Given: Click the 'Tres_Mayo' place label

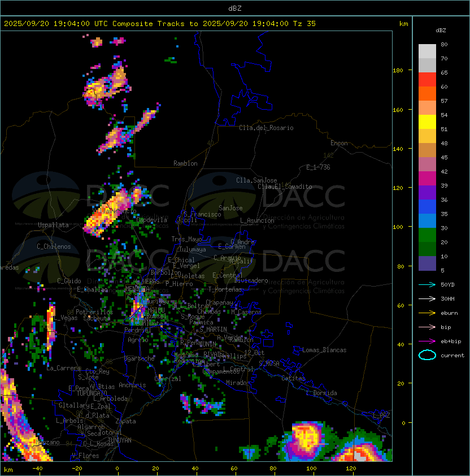Looking at the screenshot, I should [x=186, y=239].
